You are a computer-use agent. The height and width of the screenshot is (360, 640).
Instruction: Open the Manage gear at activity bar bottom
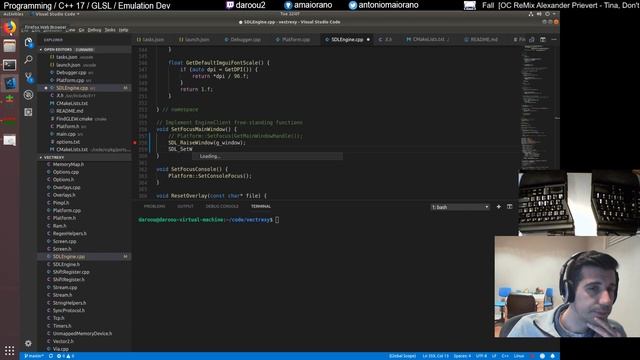pyautogui.click(x=28, y=343)
